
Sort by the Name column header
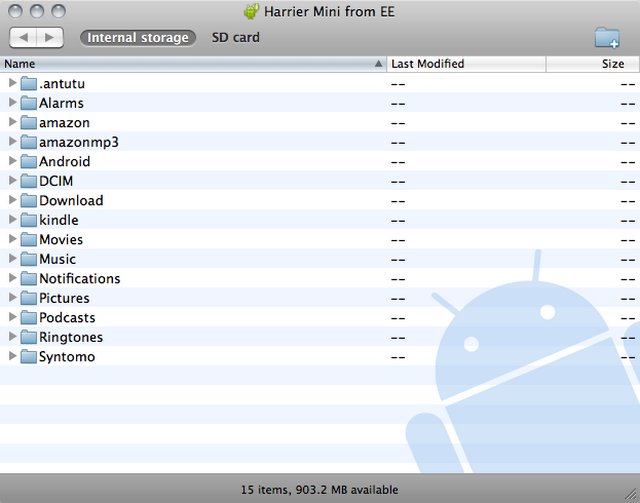(190, 64)
